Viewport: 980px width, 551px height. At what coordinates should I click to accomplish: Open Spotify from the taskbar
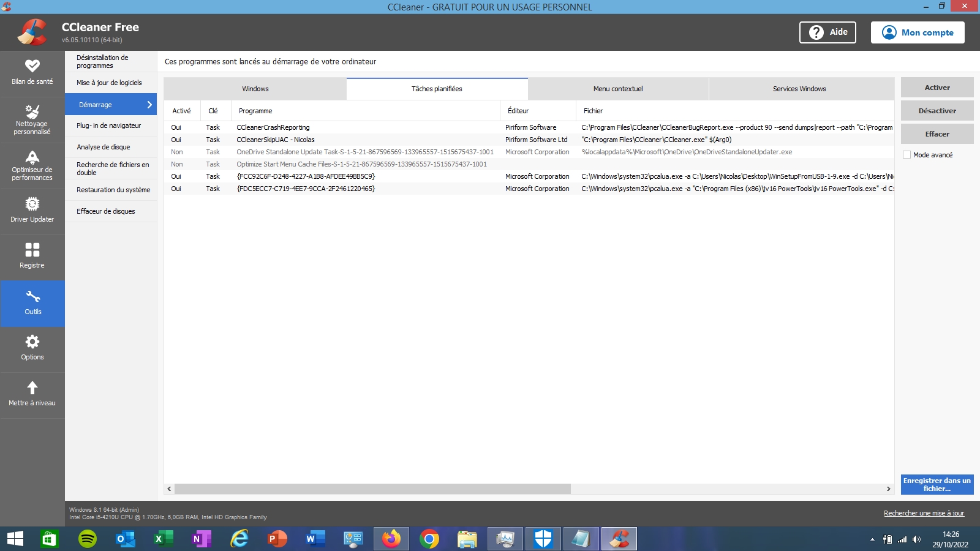pyautogui.click(x=88, y=539)
